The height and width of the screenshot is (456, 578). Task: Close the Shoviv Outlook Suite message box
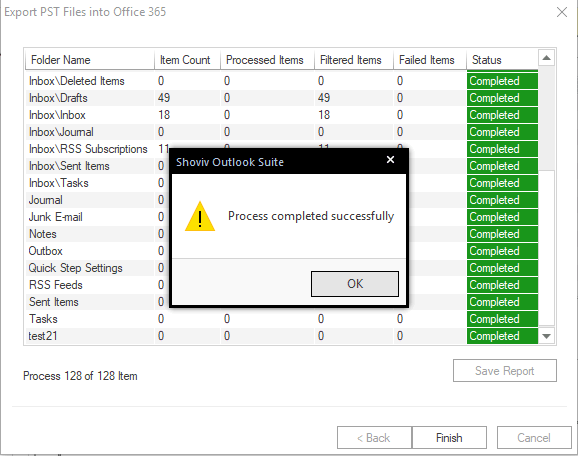click(390, 160)
